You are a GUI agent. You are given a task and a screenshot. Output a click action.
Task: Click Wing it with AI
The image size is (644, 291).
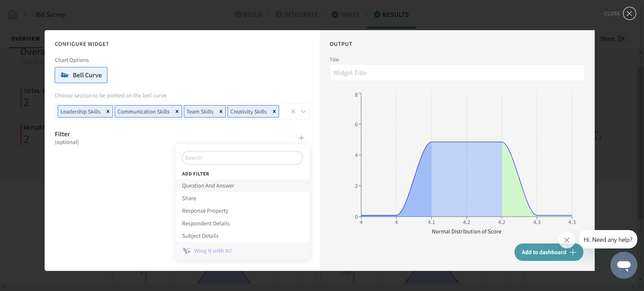click(213, 251)
